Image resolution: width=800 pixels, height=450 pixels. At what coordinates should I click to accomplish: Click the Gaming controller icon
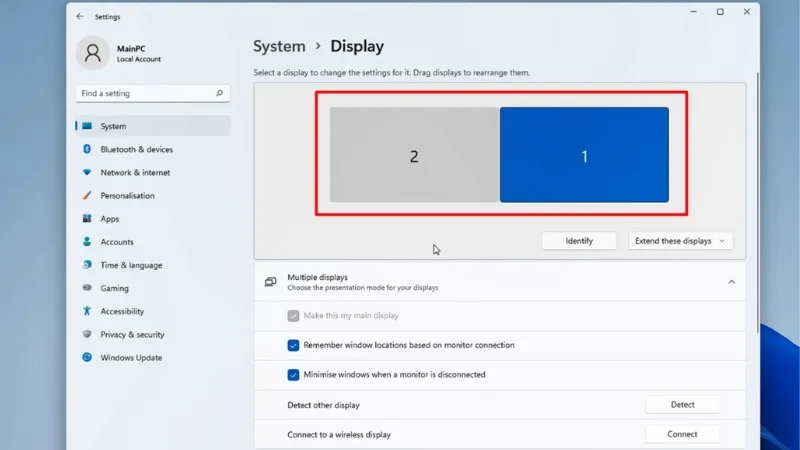(87, 288)
